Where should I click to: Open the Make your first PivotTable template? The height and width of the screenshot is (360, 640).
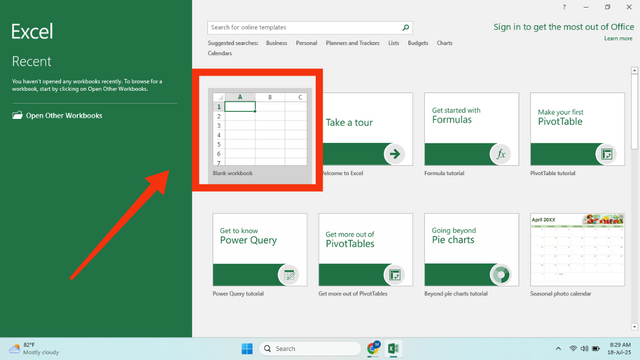pyautogui.click(x=578, y=129)
